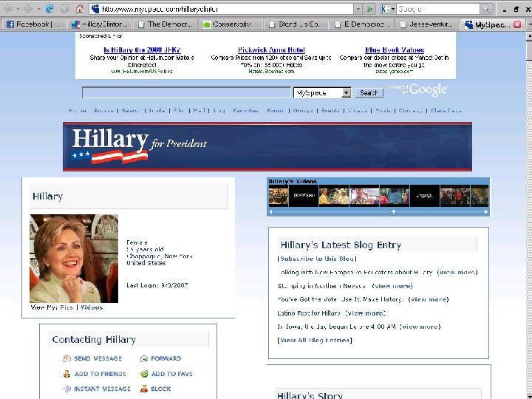
Task: Click the MySpace Search button
Action: point(369,92)
